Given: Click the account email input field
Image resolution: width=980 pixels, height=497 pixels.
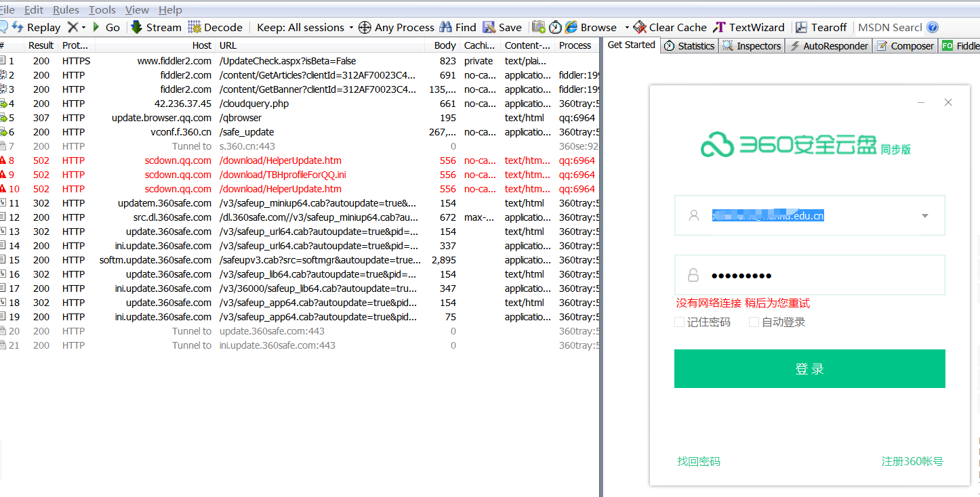Looking at the screenshot, I should click(809, 215).
